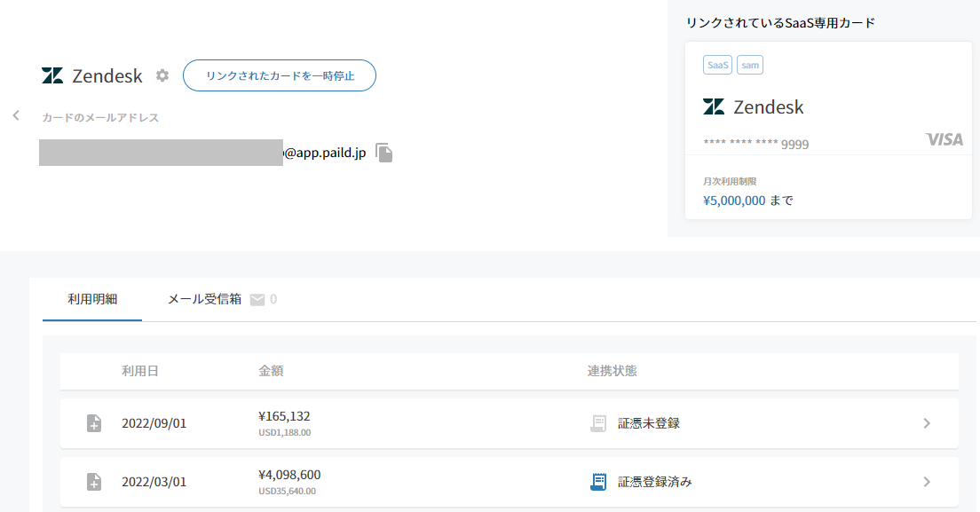Click the ¥4,098,600 amount
Screen dimensions: 980x512
(289, 475)
